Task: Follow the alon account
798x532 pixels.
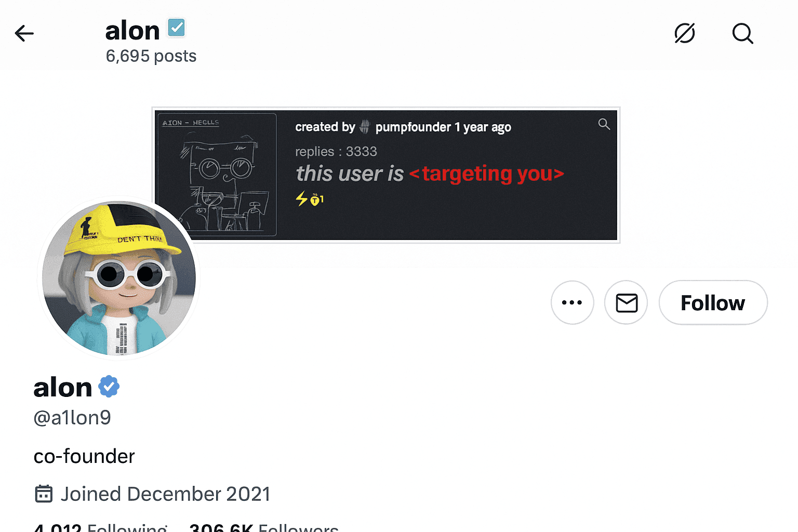Action: pyautogui.click(x=713, y=302)
